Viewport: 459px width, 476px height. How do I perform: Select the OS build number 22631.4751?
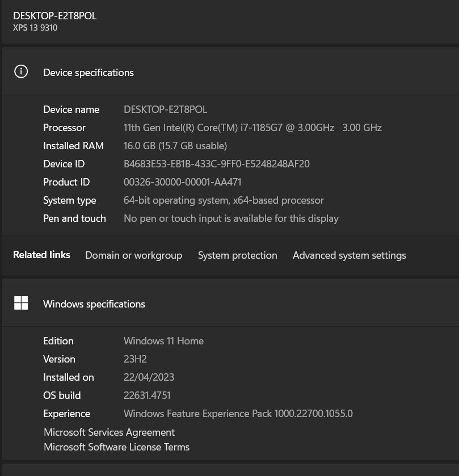(x=147, y=395)
